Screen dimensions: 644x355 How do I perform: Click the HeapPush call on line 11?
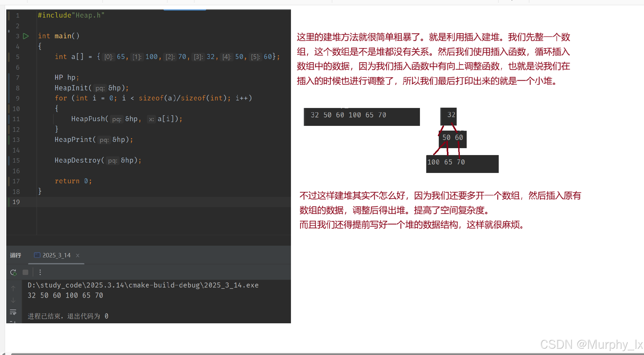[88, 119]
